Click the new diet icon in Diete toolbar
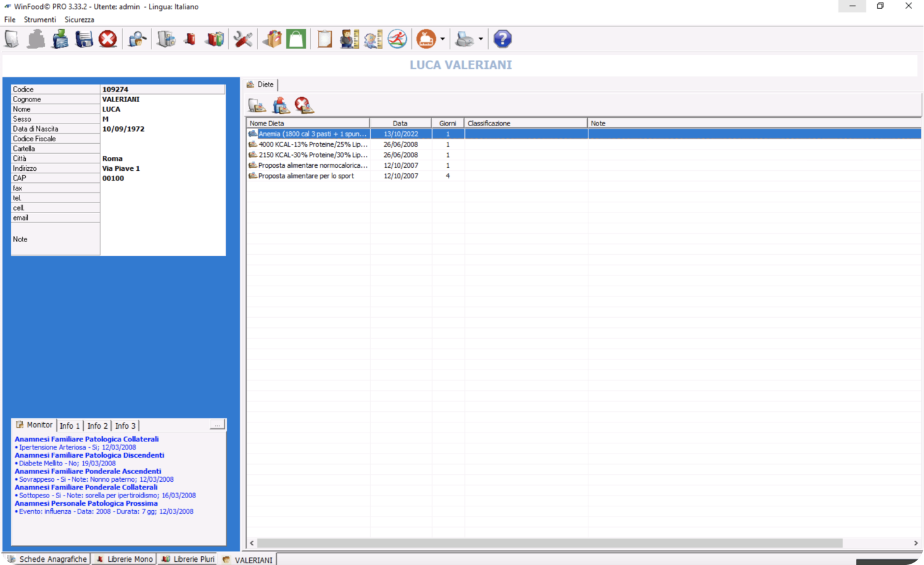 [257, 105]
